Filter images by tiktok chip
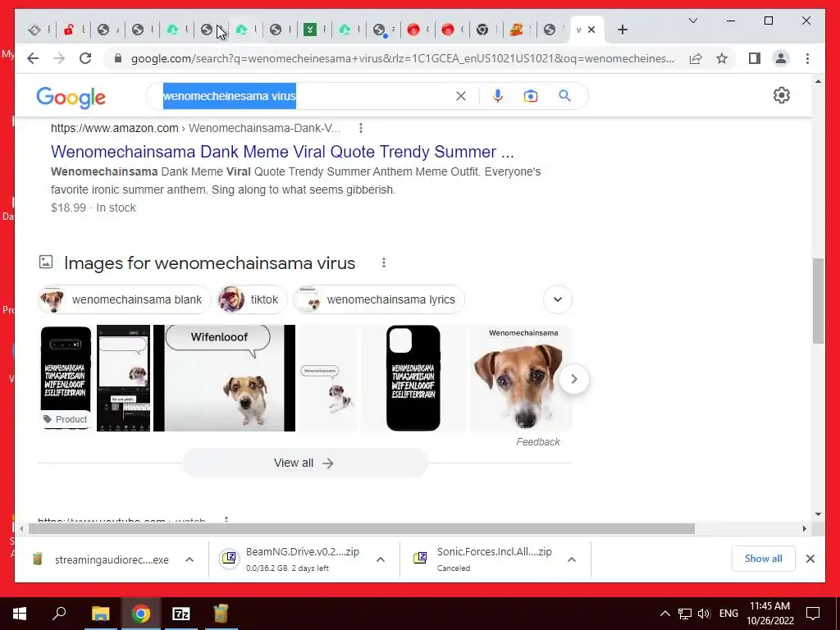The height and width of the screenshot is (630, 840). click(x=253, y=299)
